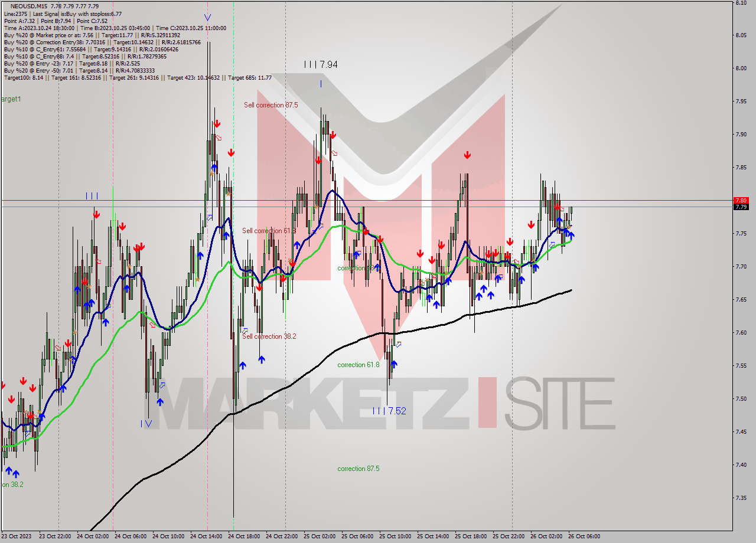Viewport: 756px width, 543px height.
Task: Click the 8.00 price axis label
Action: (x=741, y=68)
